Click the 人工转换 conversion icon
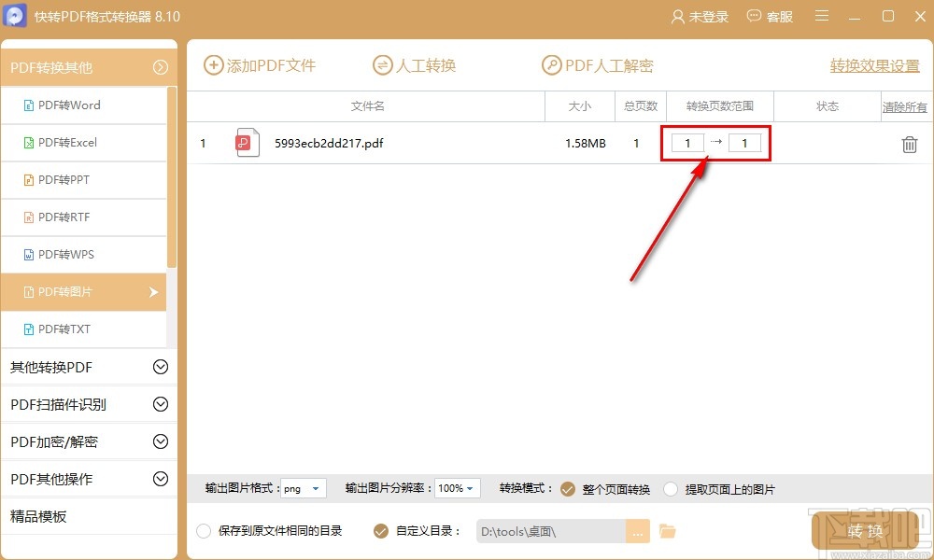The height and width of the screenshot is (560, 934). (x=382, y=65)
